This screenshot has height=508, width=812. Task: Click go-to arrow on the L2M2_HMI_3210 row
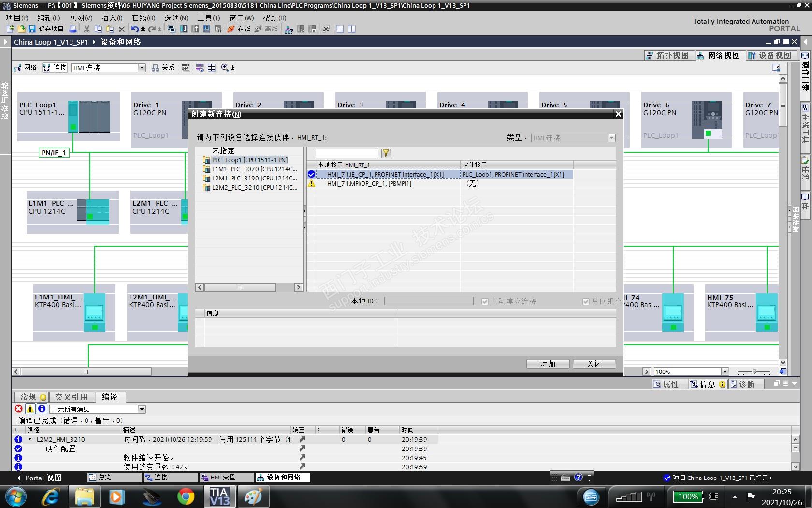coord(302,439)
